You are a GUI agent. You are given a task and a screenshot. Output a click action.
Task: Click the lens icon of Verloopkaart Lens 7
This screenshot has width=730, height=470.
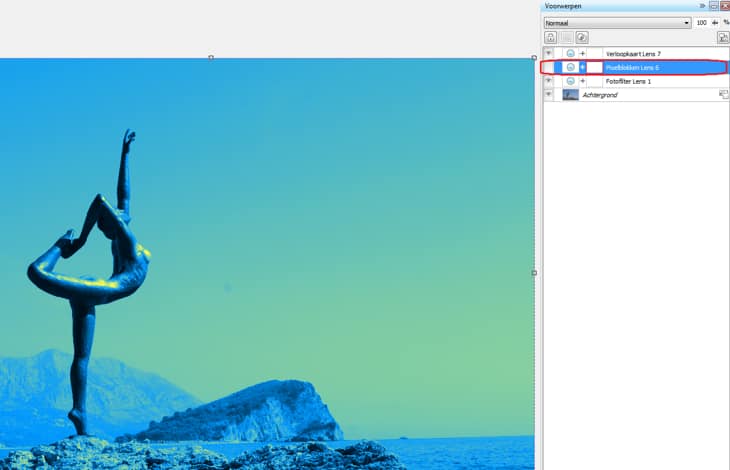coord(570,53)
